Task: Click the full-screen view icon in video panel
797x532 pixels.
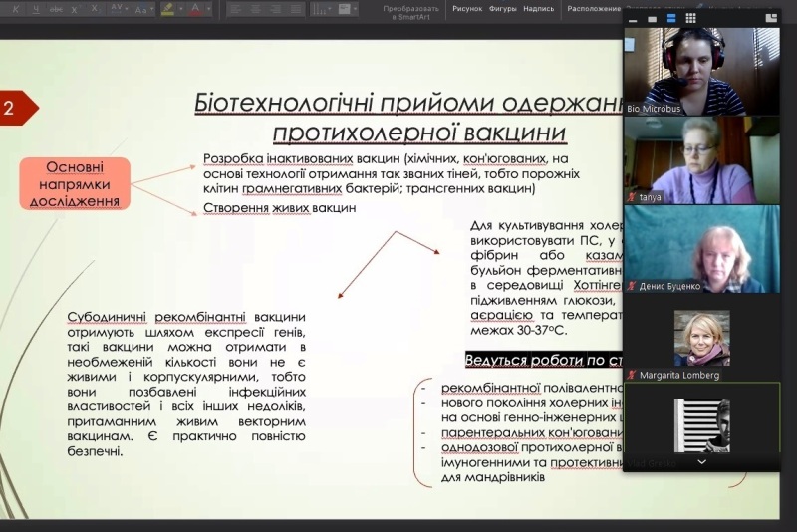Action: 769,18
